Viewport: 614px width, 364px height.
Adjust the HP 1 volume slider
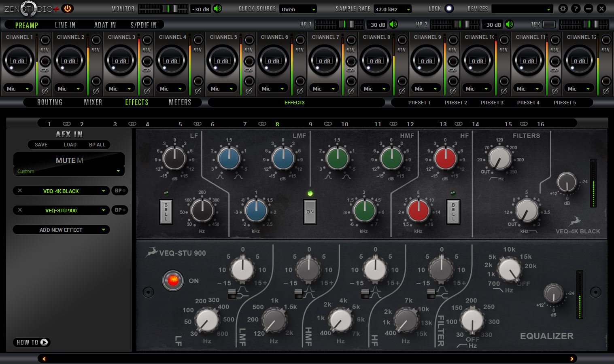[340, 25]
